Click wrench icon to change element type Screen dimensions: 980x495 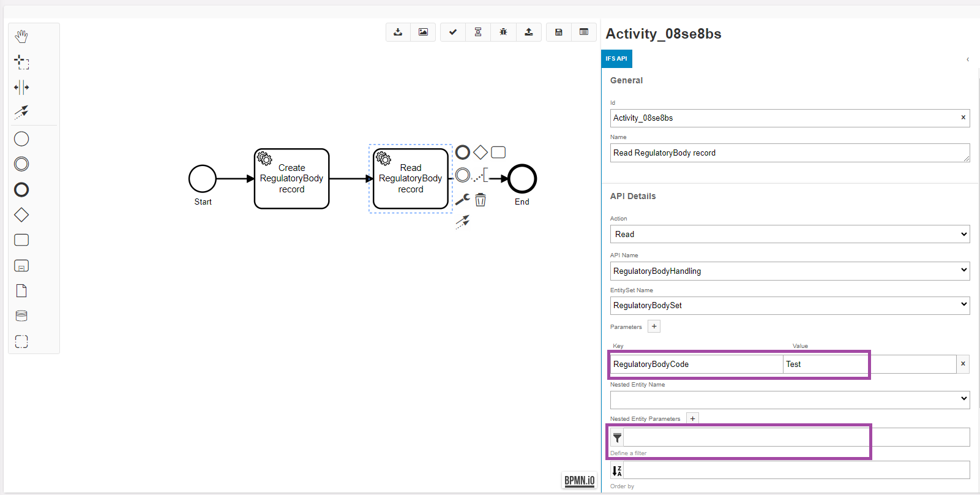pyautogui.click(x=462, y=200)
